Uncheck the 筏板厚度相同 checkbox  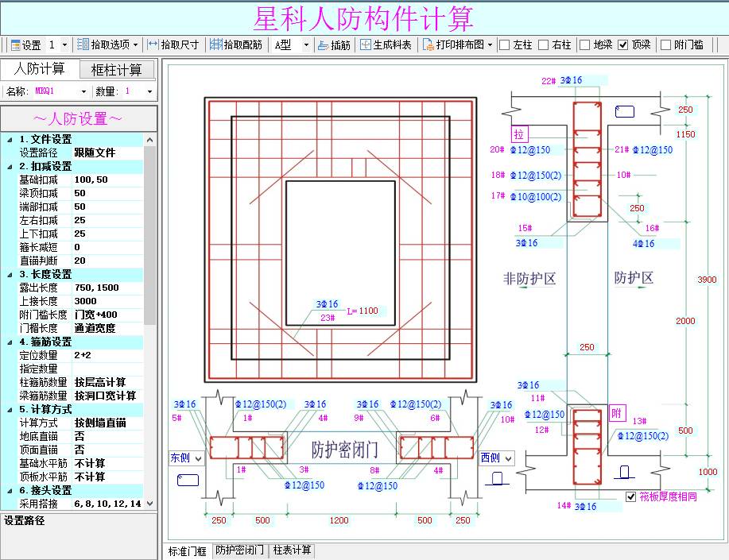[630, 496]
